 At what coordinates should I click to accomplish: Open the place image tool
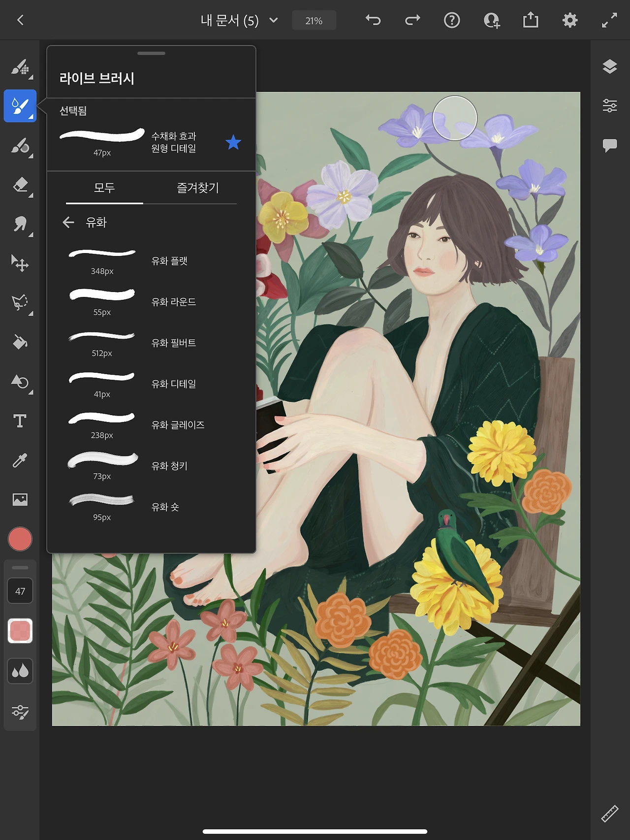(x=20, y=499)
